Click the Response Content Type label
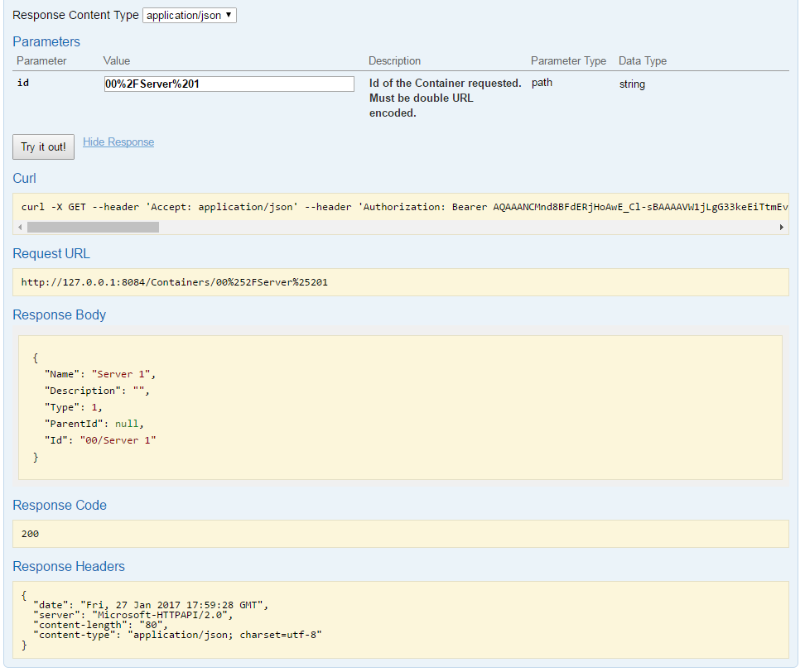Image resolution: width=805 pixels, height=672 pixels. click(x=75, y=16)
